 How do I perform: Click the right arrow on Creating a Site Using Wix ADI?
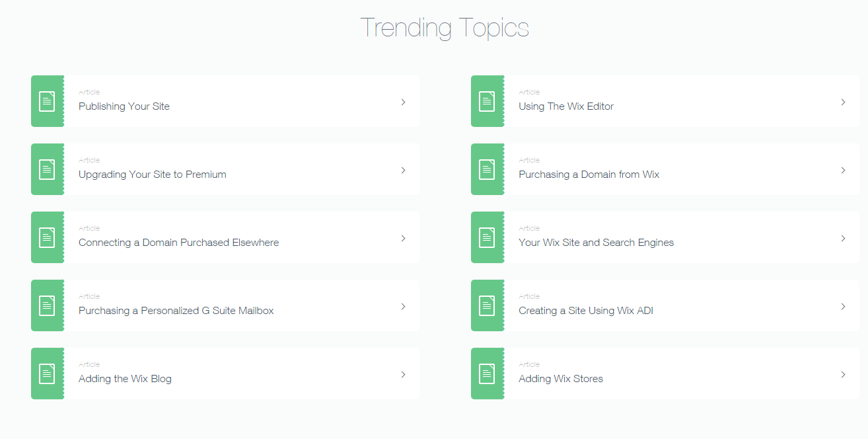(x=843, y=306)
